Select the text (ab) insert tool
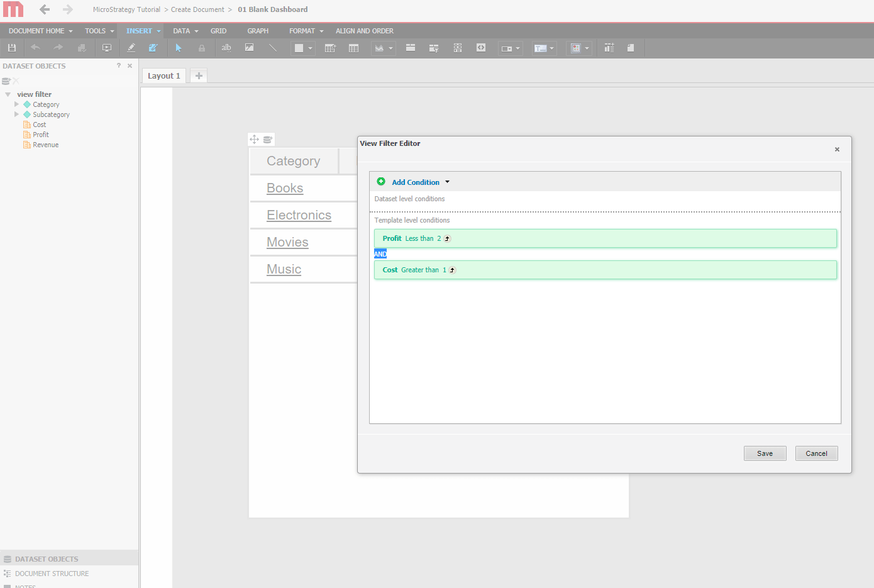The height and width of the screenshot is (588, 874). point(226,48)
